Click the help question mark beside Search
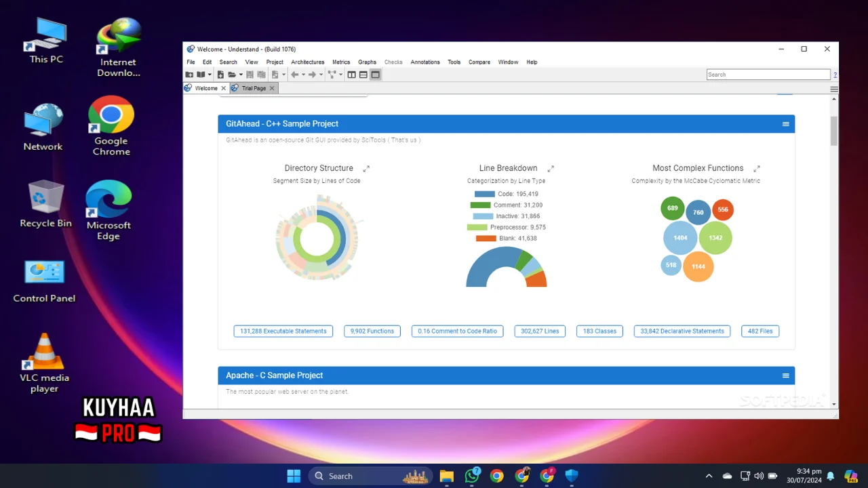 (835, 75)
